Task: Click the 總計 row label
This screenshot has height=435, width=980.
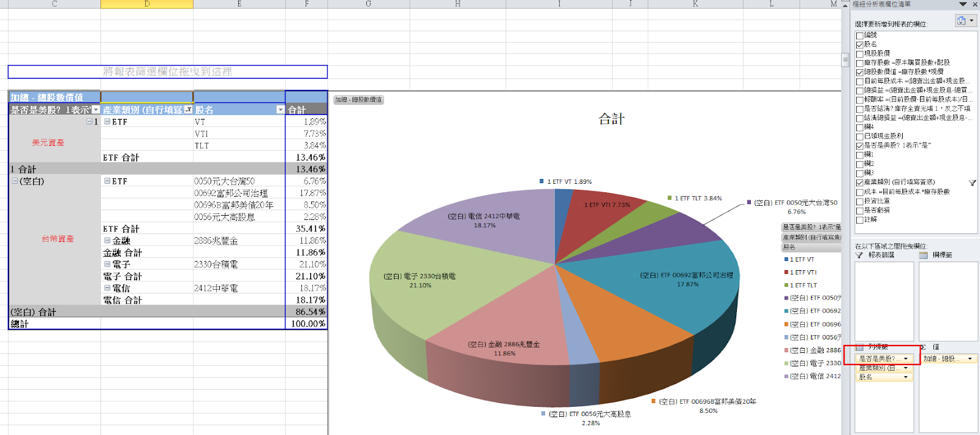Action: tap(20, 324)
